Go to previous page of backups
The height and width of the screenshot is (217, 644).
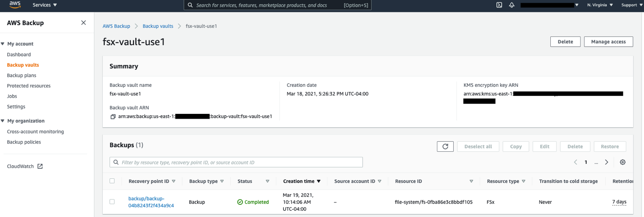[x=575, y=162]
